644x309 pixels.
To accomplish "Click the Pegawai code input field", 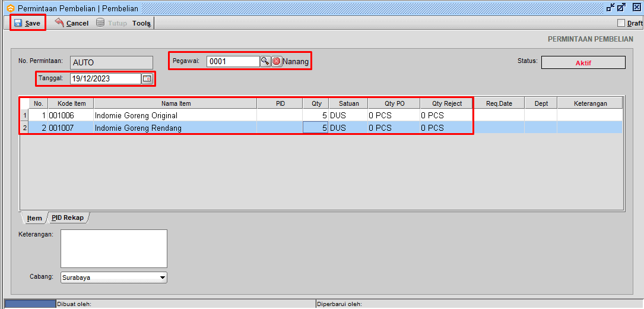I will (233, 61).
